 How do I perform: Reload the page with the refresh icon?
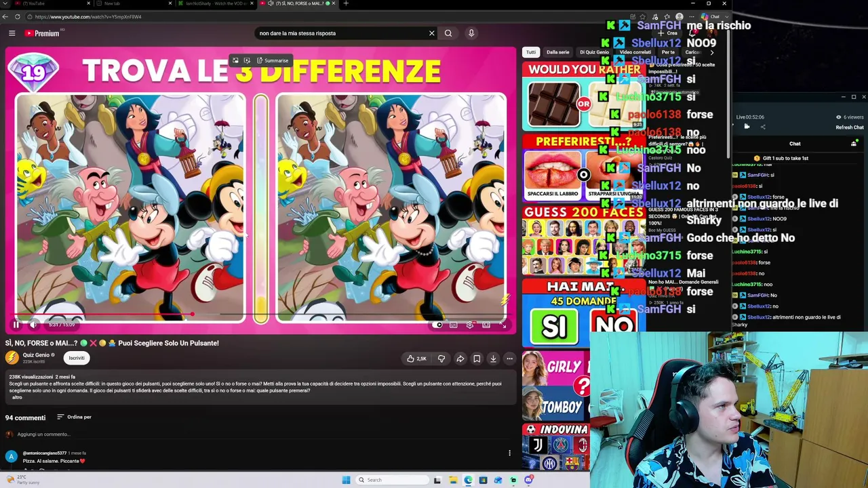click(18, 16)
